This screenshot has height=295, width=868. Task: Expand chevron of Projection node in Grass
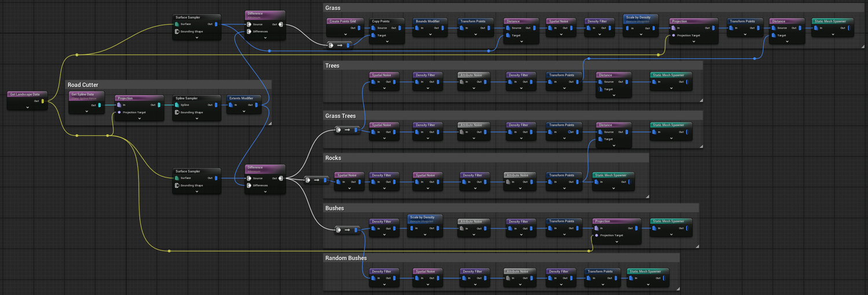point(694,41)
